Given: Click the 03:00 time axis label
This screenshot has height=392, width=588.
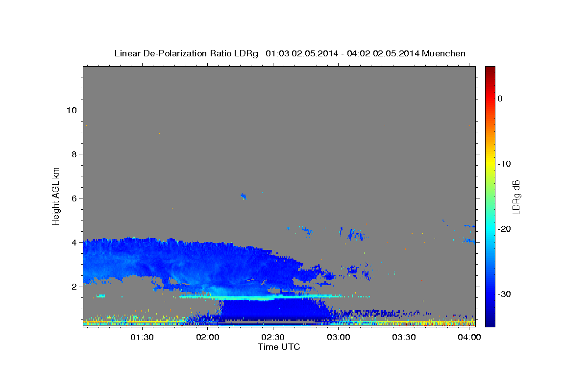Looking at the screenshot, I should point(339,338).
